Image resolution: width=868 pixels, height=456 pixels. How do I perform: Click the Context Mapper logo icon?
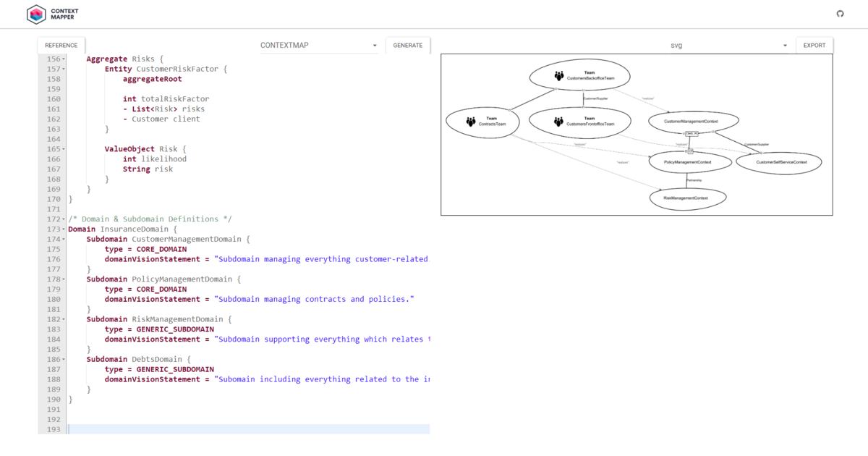tap(36, 14)
